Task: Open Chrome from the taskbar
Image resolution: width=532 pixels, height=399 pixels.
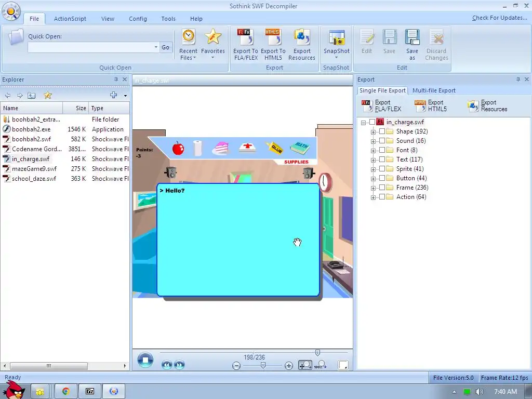Action: 65,392
